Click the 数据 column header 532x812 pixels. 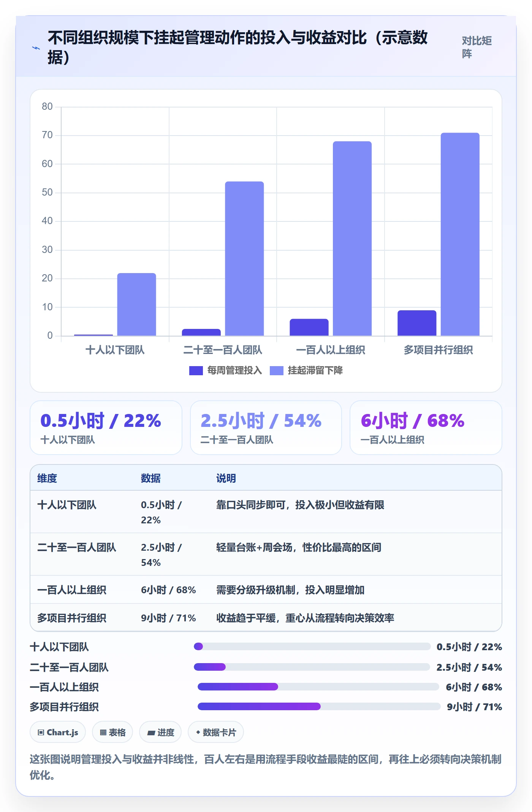(x=151, y=478)
